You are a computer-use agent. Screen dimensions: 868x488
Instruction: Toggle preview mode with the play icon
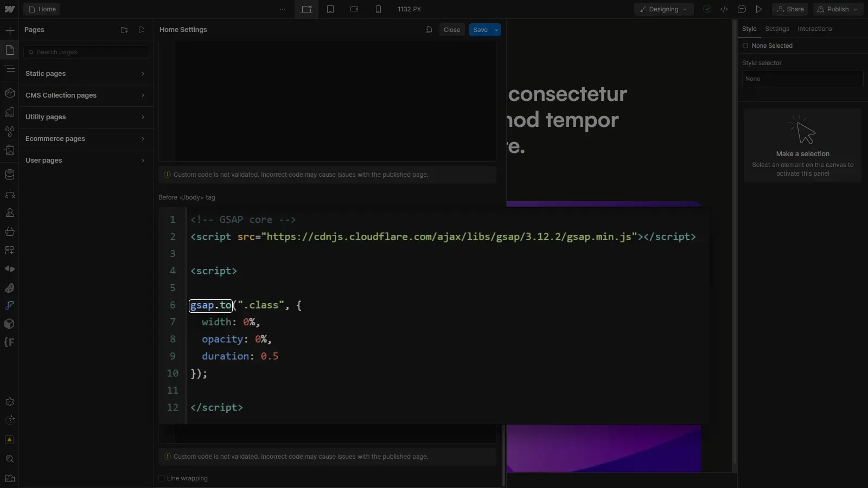pos(759,9)
